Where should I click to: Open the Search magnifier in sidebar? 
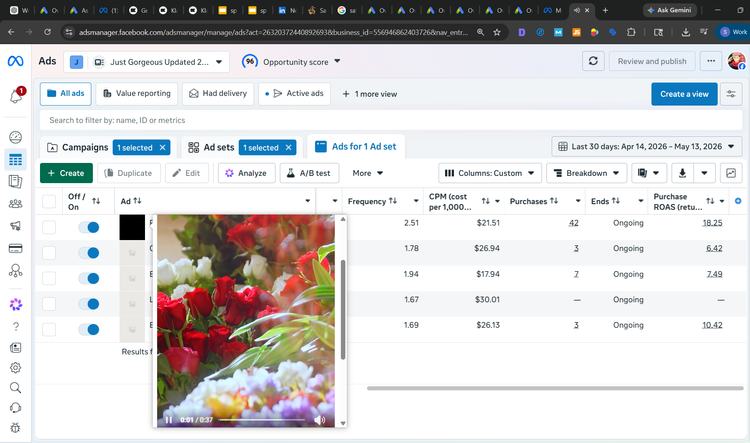[15, 388]
